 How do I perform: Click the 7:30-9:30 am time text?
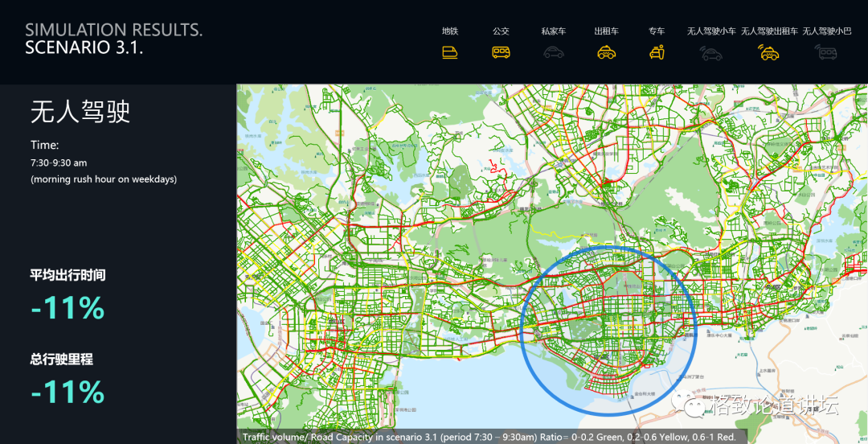click(x=59, y=163)
